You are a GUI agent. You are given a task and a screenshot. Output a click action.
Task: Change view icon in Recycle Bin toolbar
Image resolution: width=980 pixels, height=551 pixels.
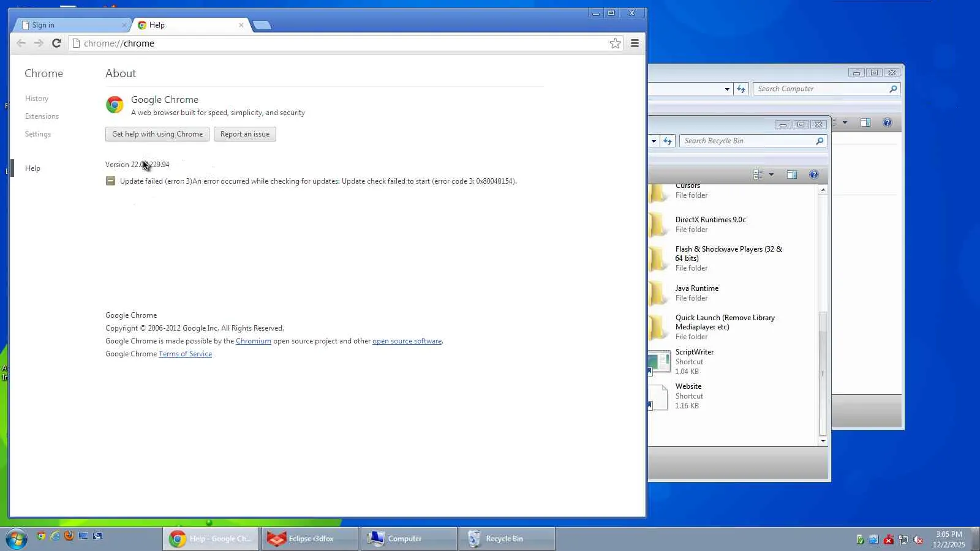(x=758, y=174)
